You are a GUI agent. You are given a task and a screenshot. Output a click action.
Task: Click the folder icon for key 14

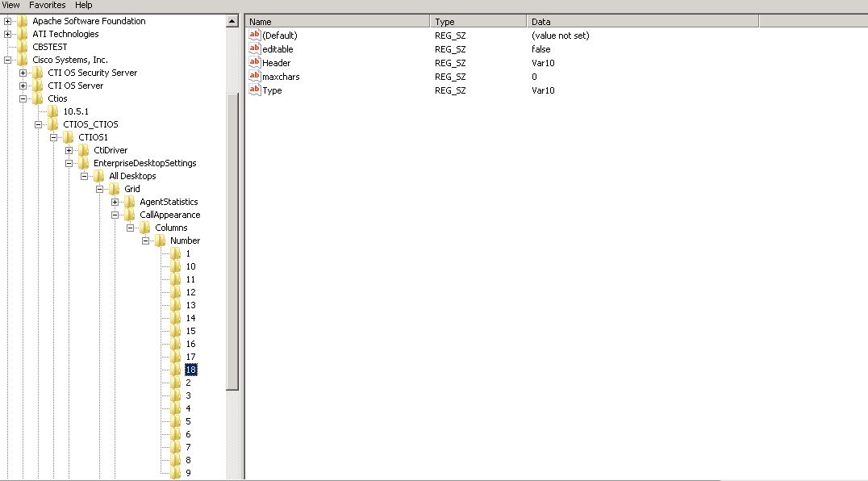(176, 318)
